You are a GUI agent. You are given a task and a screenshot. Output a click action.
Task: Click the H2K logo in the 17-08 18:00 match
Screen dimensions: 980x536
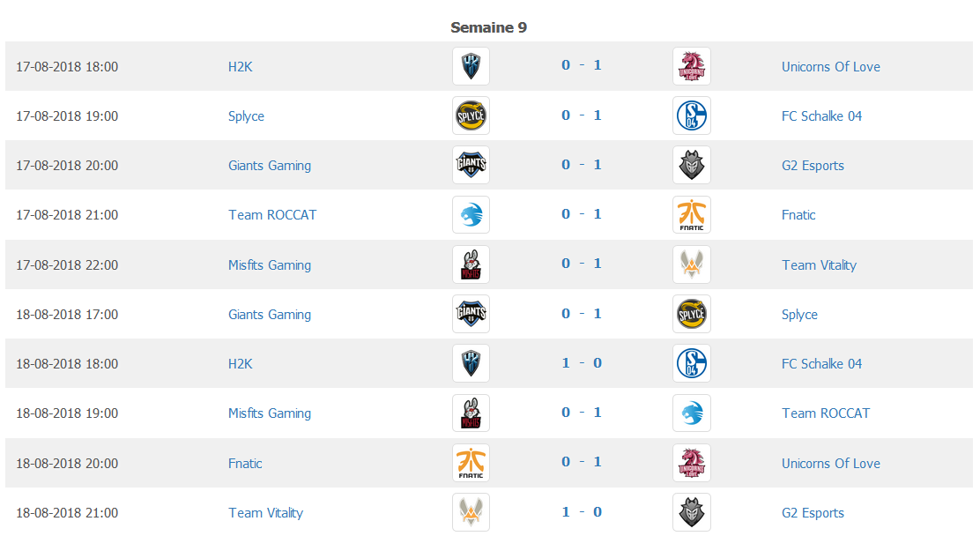(x=471, y=66)
